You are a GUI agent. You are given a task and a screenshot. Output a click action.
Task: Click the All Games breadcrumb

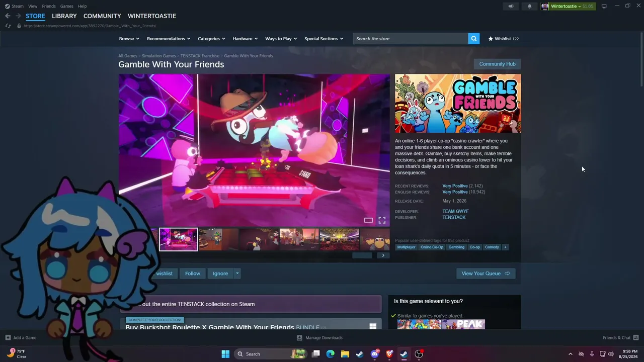(x=128, y=56)
